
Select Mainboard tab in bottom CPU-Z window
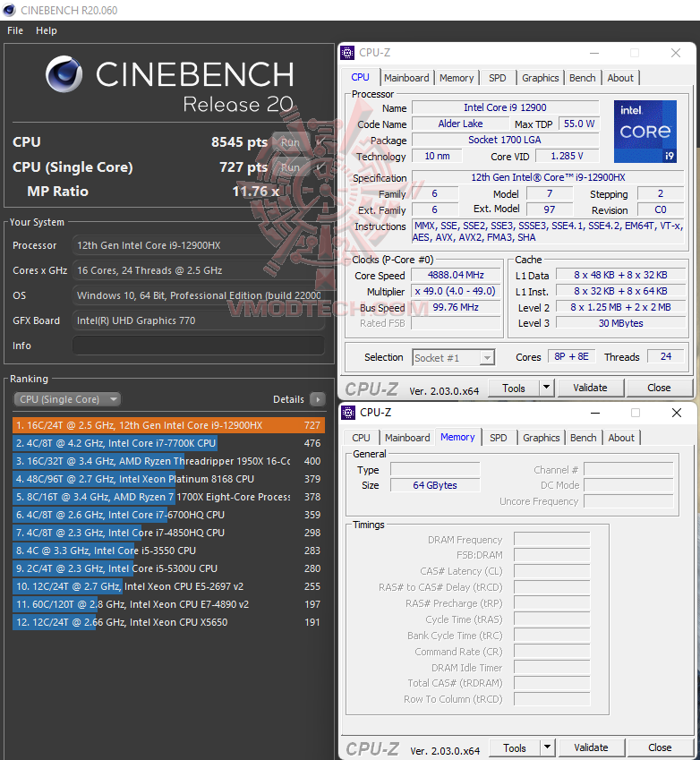tap(407, 438)
